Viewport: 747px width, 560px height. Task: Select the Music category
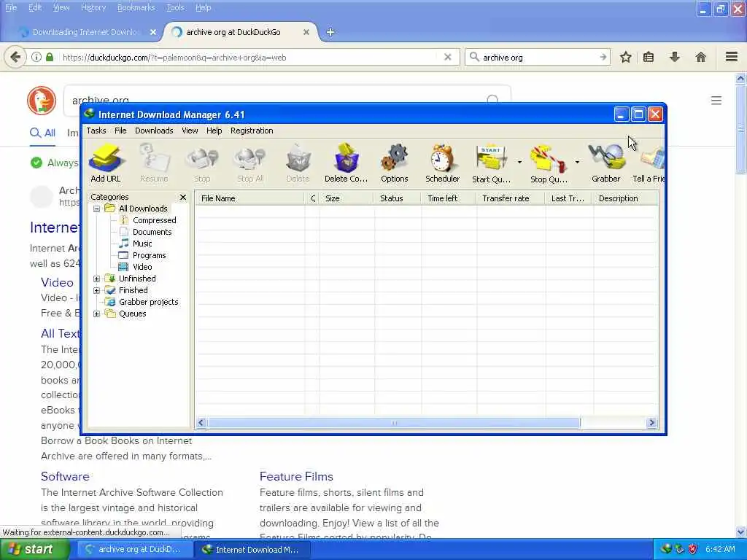click(142, 244)
